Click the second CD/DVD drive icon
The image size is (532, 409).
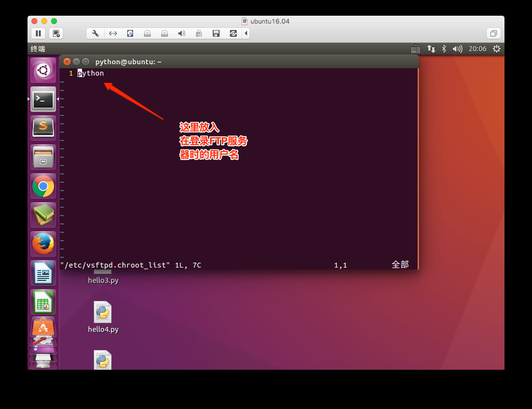[165, 33]
